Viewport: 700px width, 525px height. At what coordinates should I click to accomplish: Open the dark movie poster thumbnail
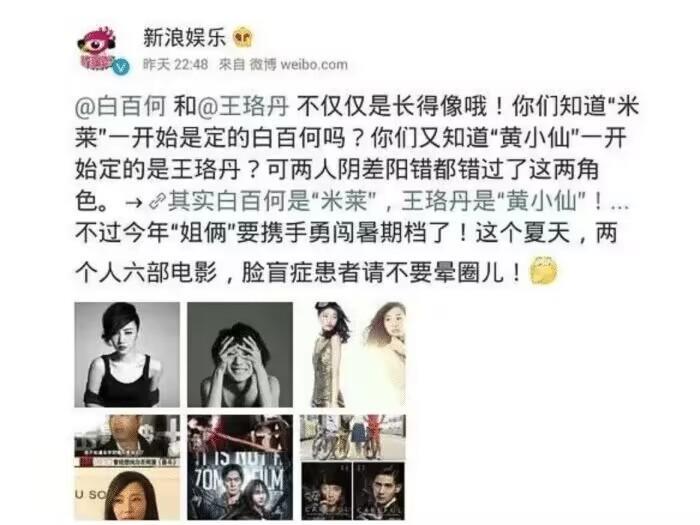pyautogui.click(x=240, y=467)
